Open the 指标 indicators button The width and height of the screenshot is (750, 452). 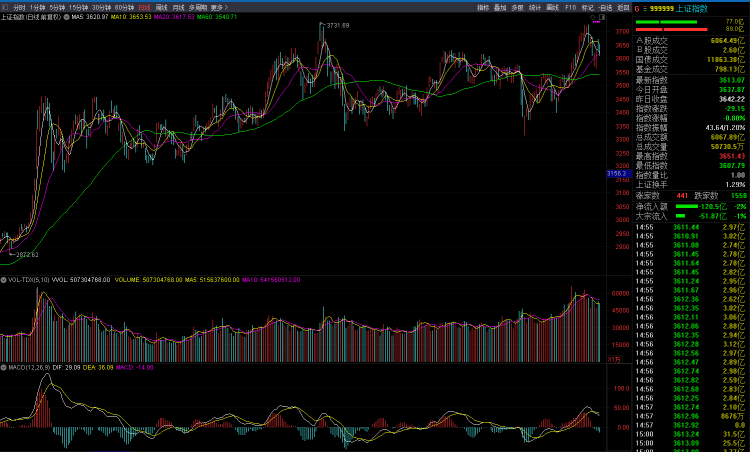483,8
